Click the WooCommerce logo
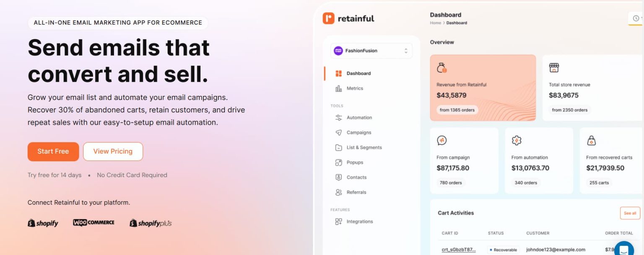644x255 pixels. [93, 222]
